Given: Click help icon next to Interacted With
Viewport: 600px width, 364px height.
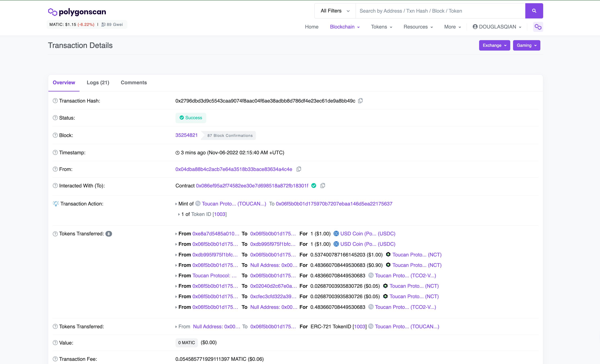Looking at the screenshot, I should pos(55,186).
